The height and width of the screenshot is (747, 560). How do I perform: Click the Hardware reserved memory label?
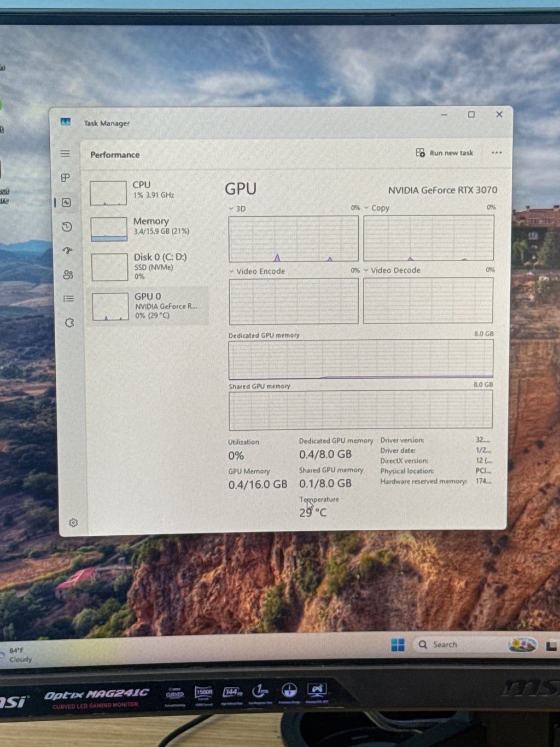pyautogui.click(x=424, y=482)
